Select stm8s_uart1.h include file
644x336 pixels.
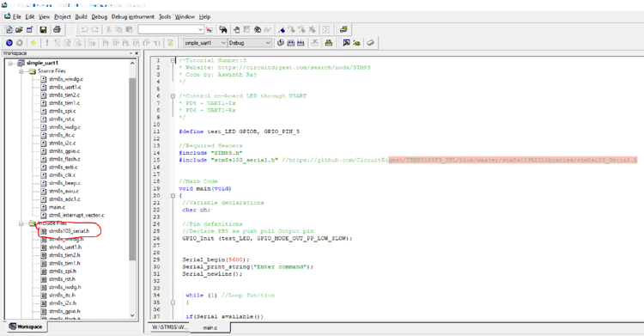(65, 247)
